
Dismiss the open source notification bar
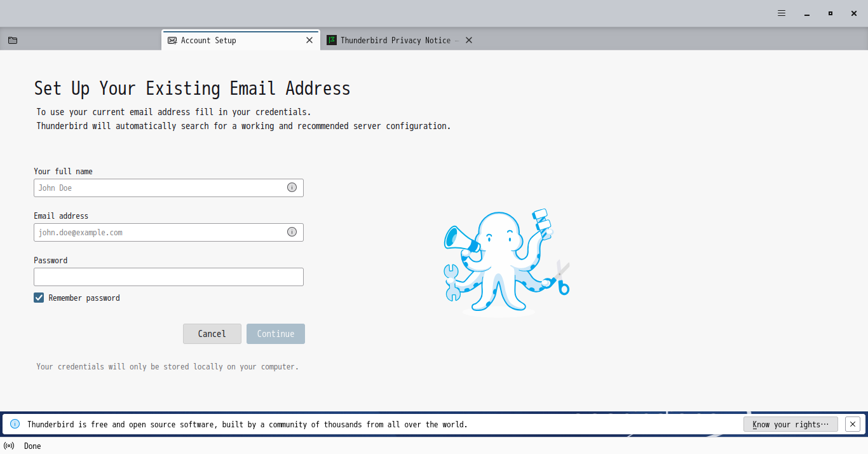853,424
